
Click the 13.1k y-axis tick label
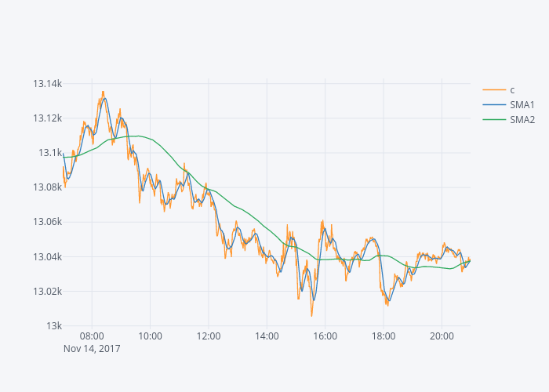pos(50,153)
